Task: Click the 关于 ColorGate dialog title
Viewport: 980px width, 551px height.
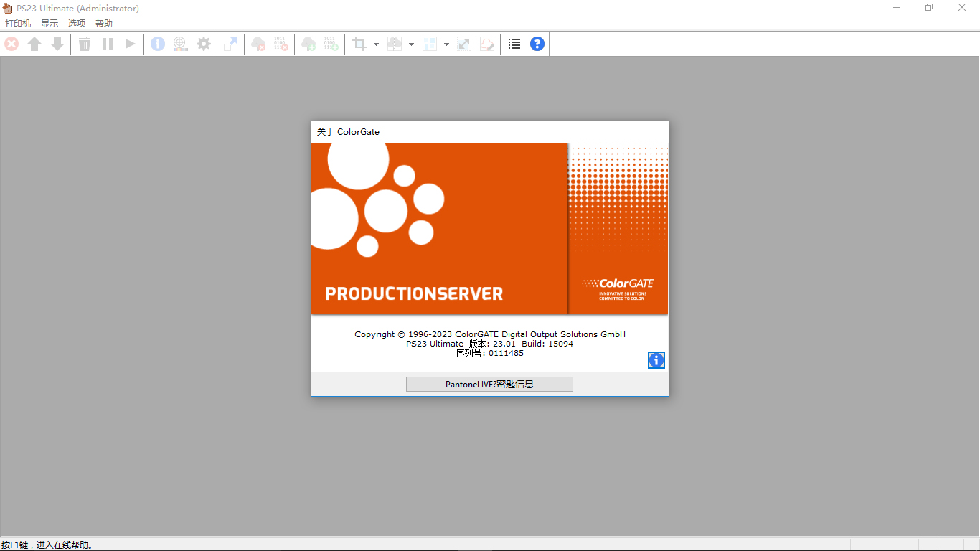Action: click(348, 132)
